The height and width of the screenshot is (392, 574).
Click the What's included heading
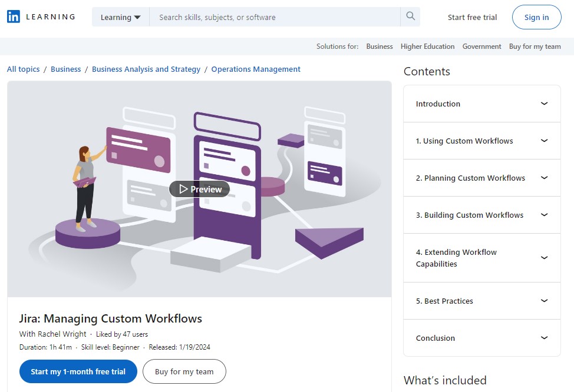tap(445, 380)
